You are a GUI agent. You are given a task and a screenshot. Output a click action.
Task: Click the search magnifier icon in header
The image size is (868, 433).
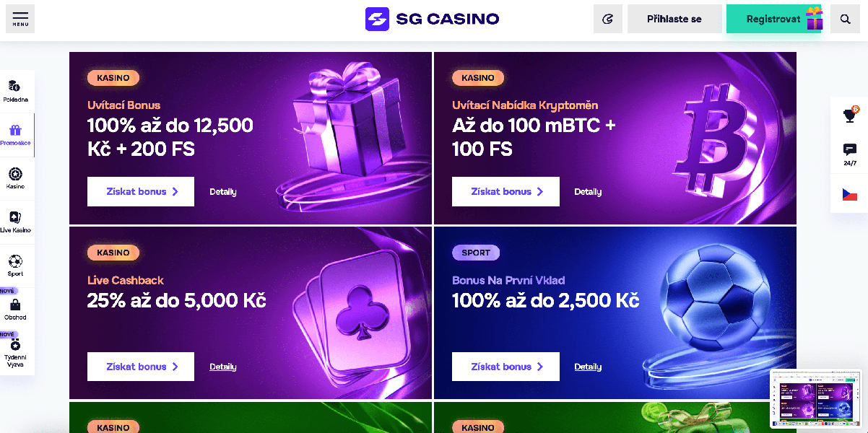coord(845,19)
